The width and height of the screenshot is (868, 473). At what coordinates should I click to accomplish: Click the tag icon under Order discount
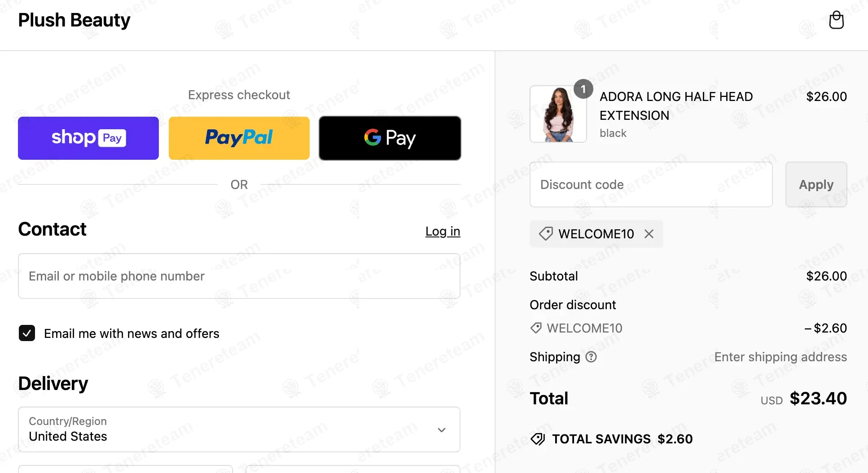coord(536,328)
